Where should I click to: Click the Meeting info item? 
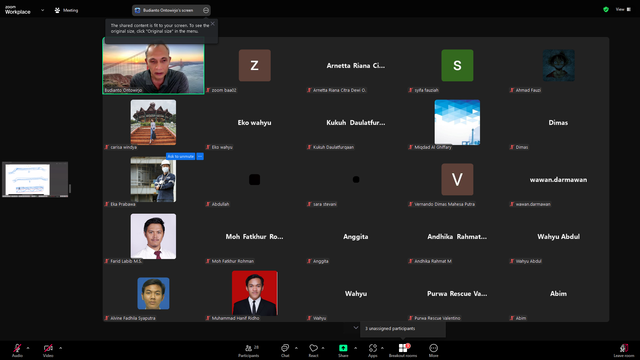66,10
